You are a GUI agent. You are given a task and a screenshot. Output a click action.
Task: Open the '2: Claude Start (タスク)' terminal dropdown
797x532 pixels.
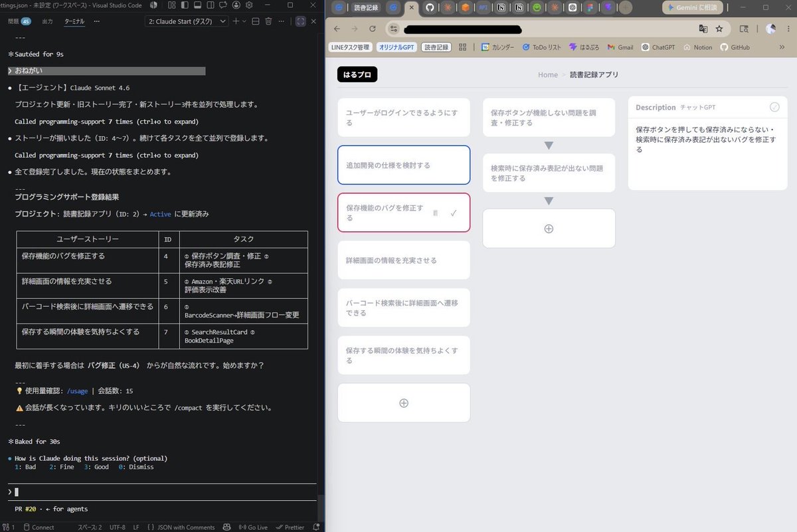click(187, 21)
